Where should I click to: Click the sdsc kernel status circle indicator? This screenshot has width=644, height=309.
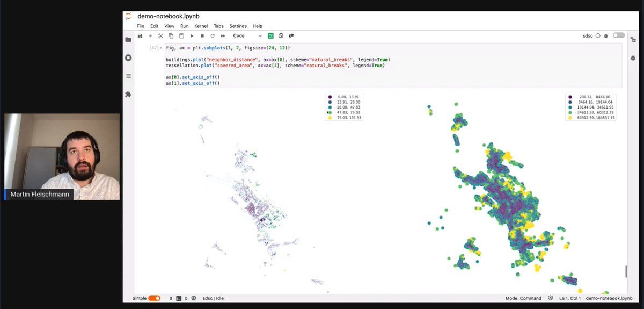tap(598, 36)
